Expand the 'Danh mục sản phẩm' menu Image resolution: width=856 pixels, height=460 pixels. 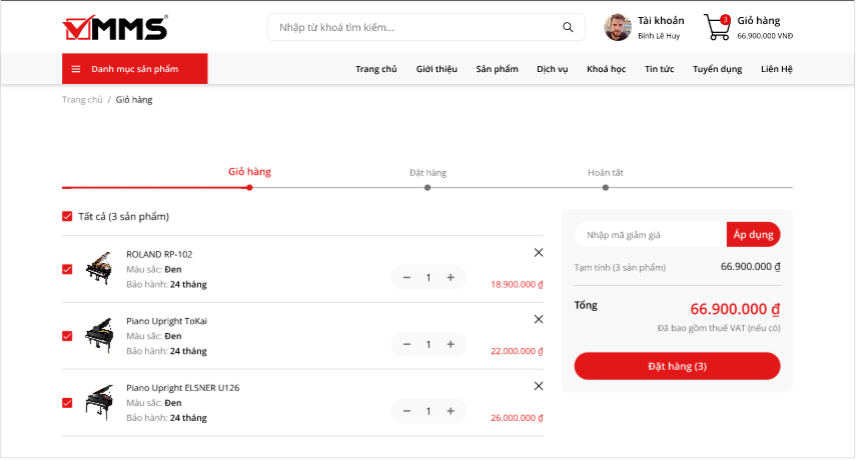point(134,69)
